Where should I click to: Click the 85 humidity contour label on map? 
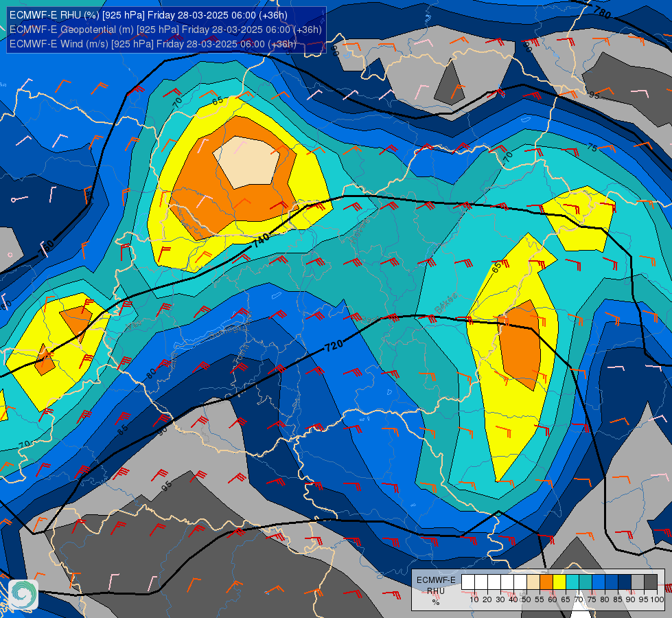(123, 430)
